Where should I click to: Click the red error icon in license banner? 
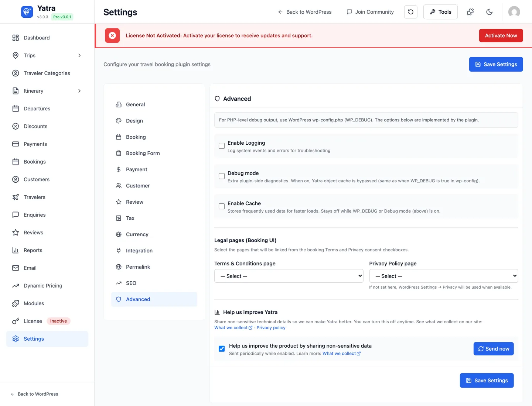(x=112, y=35)
